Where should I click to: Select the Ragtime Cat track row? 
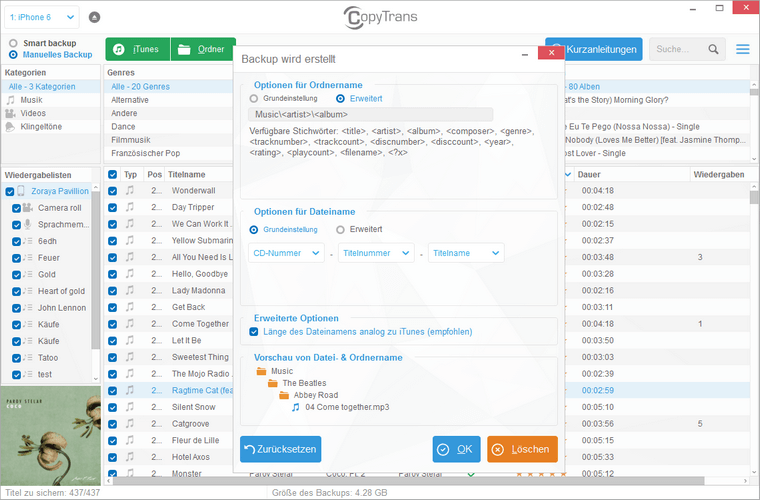point(170,391)
